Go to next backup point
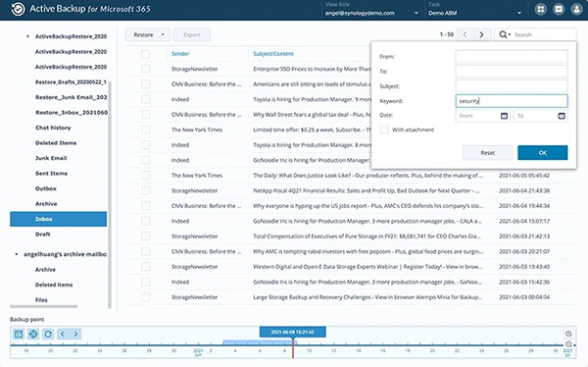Screen dimensions: 588x367 (75, 334)
